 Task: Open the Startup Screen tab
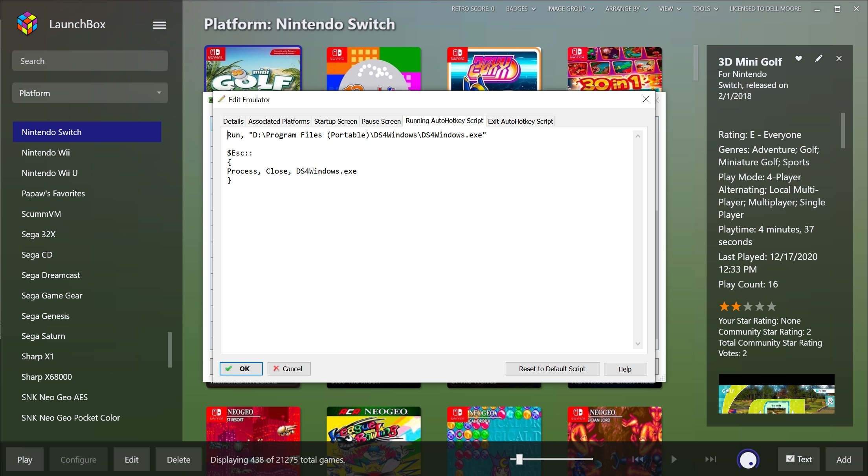coord(336,121)
